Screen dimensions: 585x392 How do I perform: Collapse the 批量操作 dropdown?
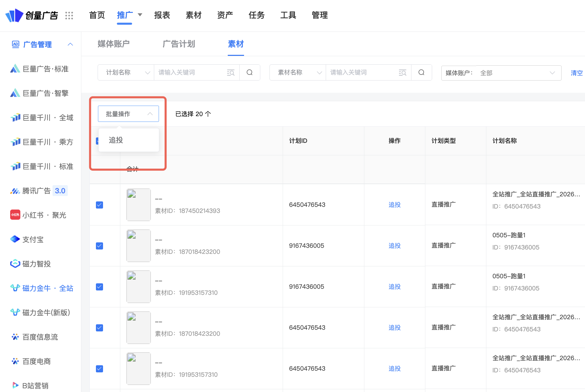point(128,114)
